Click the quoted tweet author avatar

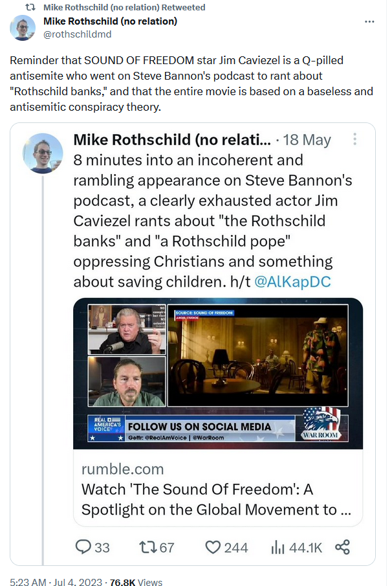[43, 153]
